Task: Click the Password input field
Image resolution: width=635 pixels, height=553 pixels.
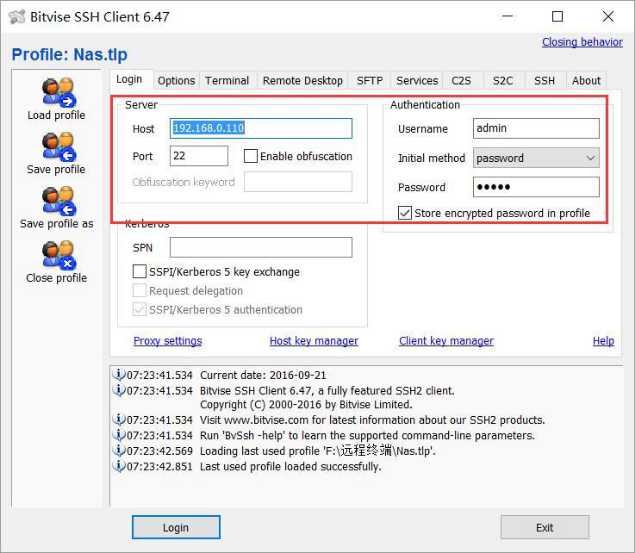Action: pyautogui.click(x=536, y=187)
